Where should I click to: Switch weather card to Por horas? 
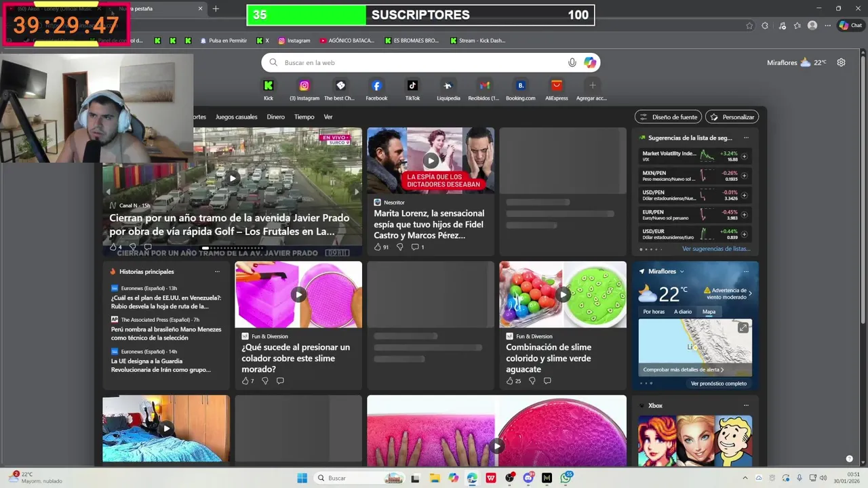654,312
